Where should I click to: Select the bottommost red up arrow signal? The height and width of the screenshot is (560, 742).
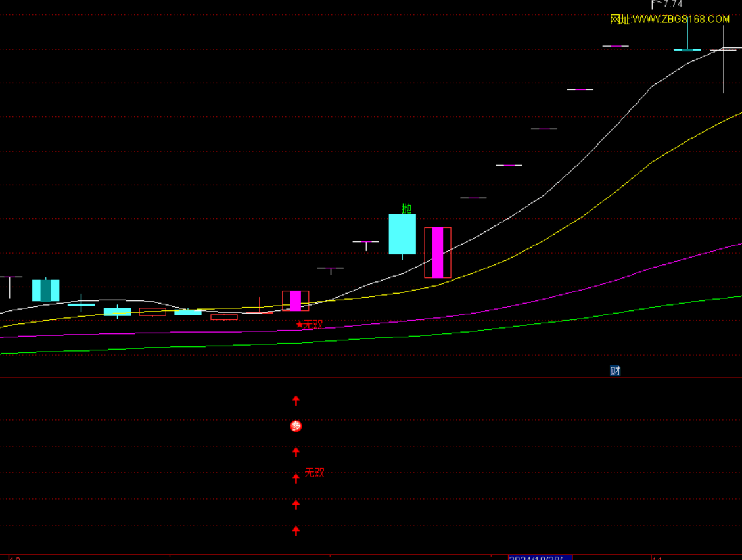[296, 530]
